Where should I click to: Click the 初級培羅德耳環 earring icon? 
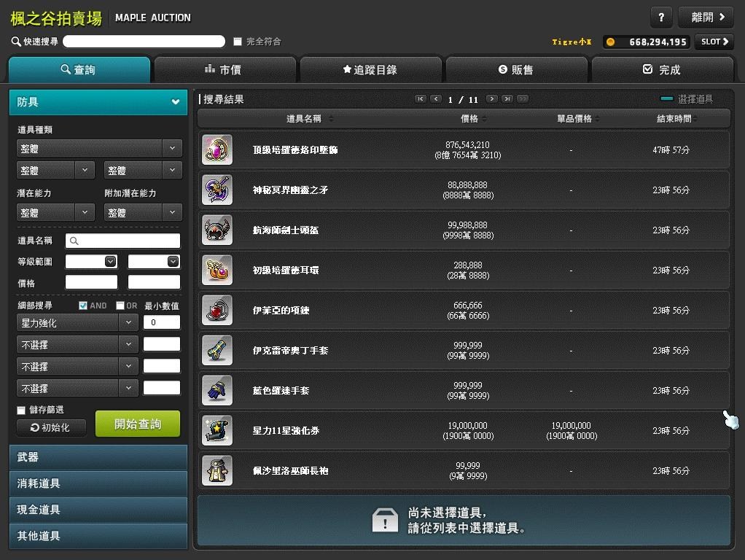[x=217, y=270]
